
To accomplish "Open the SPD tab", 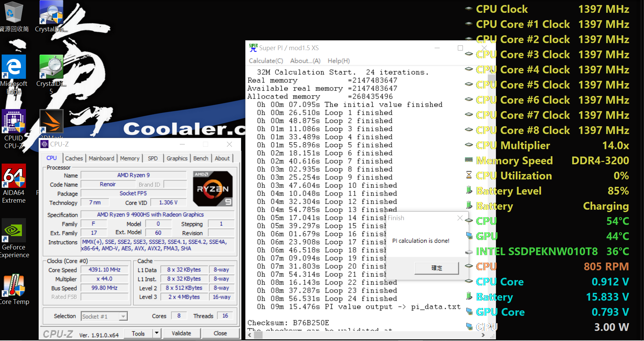I will coord(152,158).
